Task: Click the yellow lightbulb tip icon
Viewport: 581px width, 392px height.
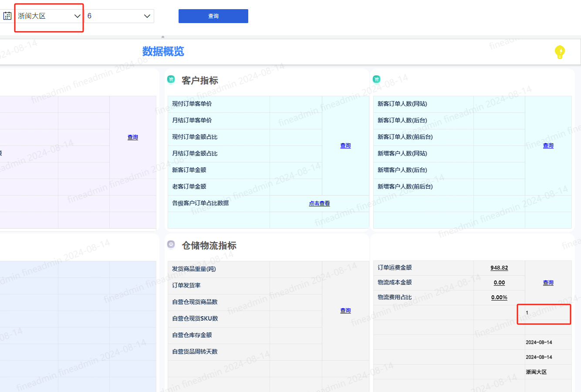Action: click(560, 52)
